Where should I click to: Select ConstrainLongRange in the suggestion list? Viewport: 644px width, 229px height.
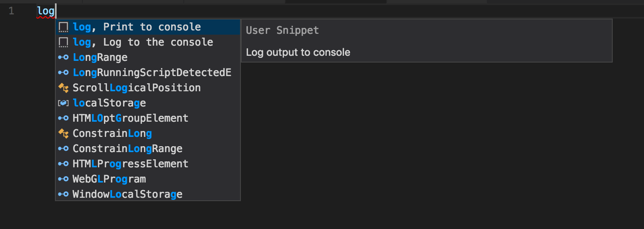pyautogui.click(x=127, y=149)
